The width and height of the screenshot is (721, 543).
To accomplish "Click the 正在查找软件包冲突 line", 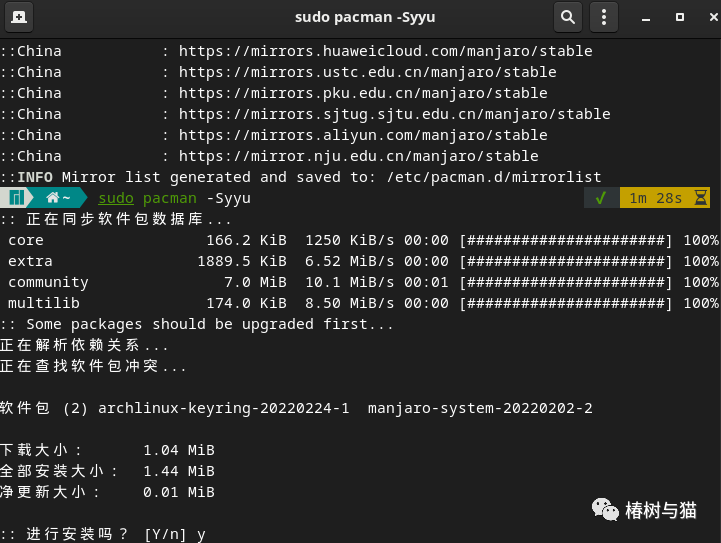I will tap(93, 366).
